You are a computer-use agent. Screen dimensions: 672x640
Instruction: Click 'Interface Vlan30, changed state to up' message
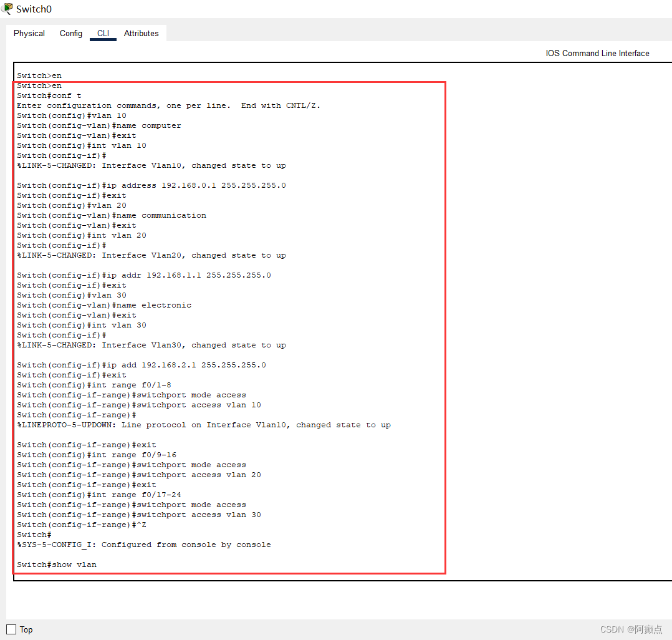151,345
